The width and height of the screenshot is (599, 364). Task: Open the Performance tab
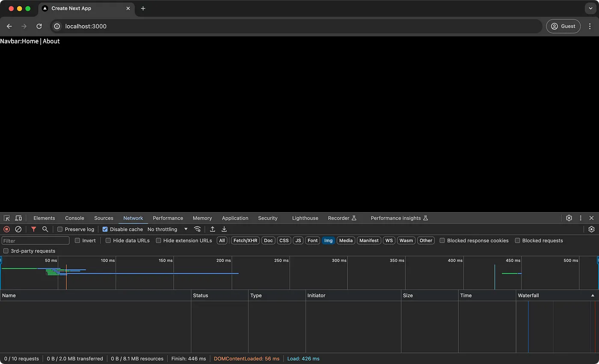pyautogui.click(x=168, y=218)
